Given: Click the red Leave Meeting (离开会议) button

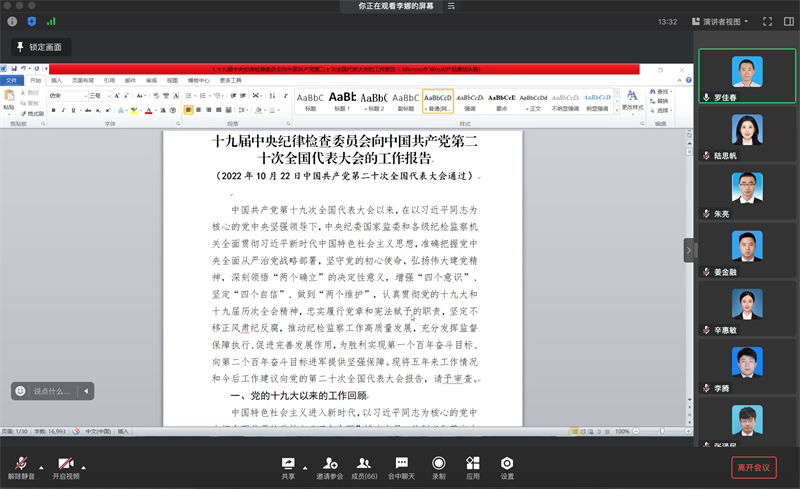Looking at the screenshot, I should point(754,467).
